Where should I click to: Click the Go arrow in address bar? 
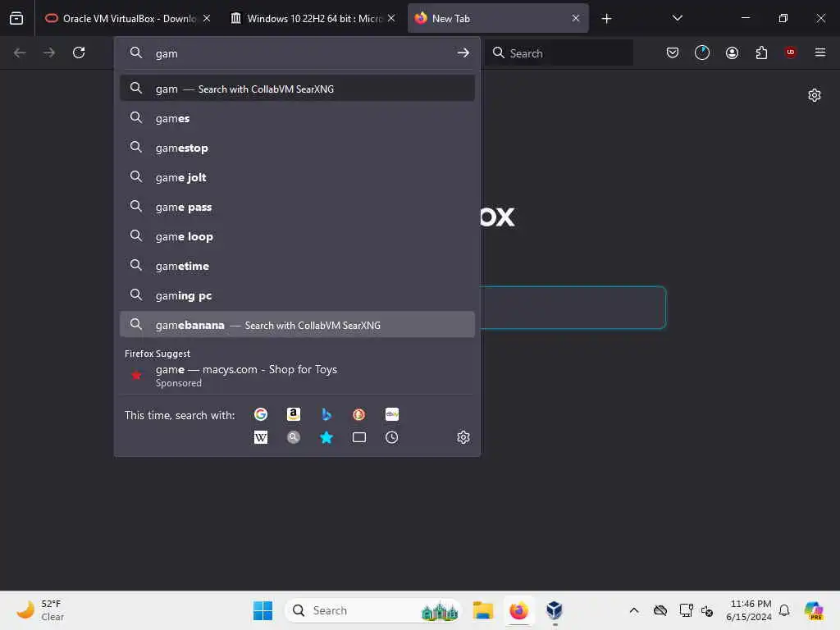(463, 53)
